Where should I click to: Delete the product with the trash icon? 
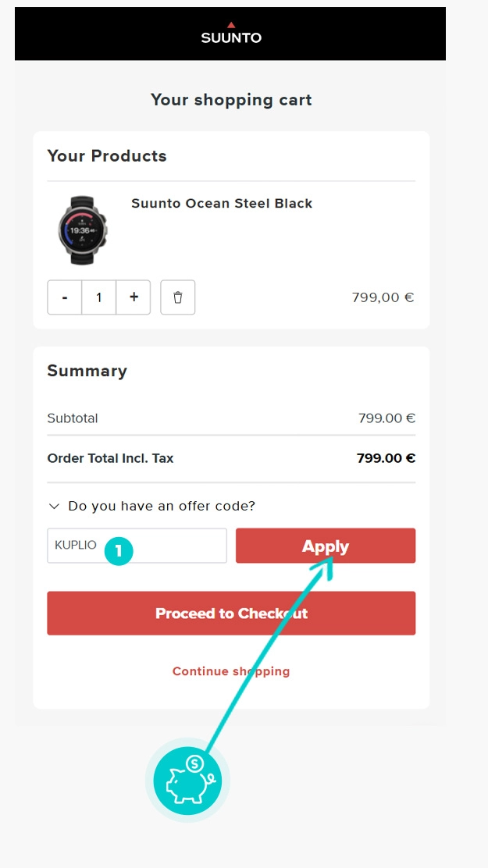178,297
